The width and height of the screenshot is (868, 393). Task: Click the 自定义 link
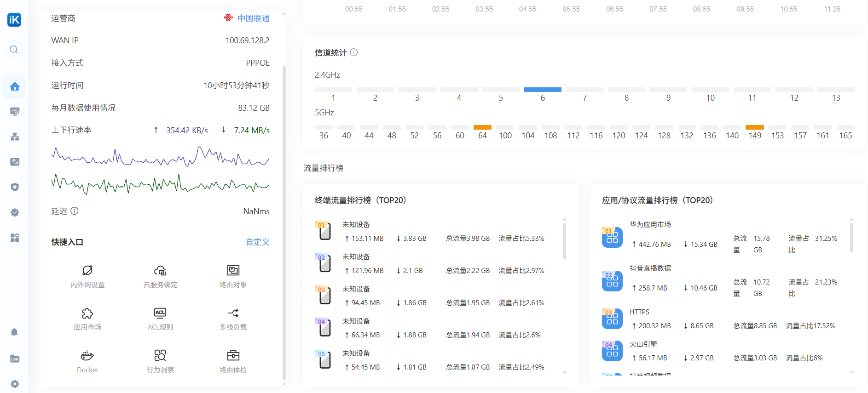(257, 242)
